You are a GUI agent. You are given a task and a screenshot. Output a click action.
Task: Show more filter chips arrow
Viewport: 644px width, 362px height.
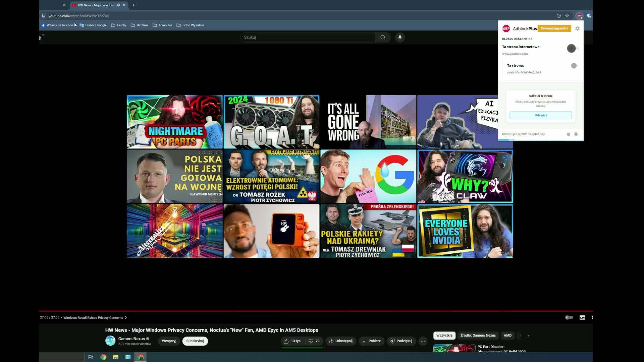click(x=528, y=336)
